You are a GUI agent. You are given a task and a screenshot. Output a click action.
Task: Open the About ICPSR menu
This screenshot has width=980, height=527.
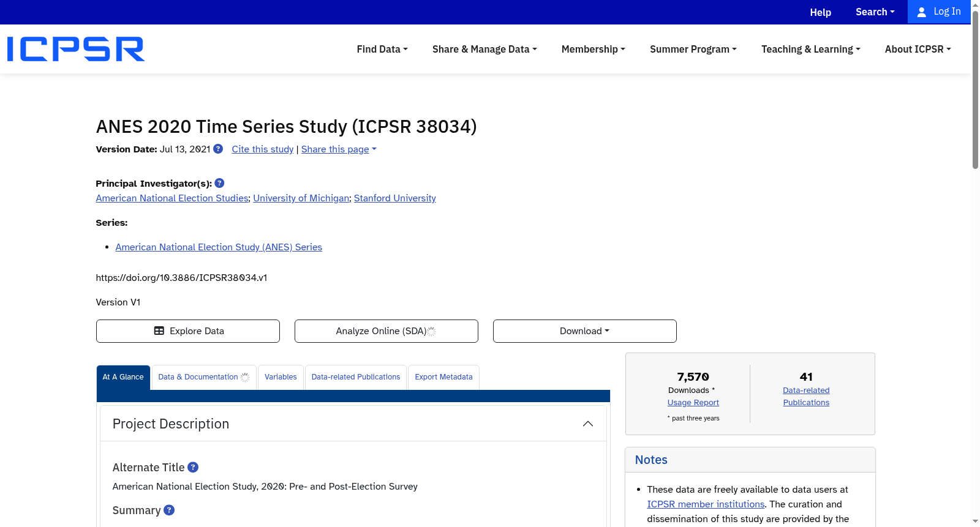pos(918,49)
